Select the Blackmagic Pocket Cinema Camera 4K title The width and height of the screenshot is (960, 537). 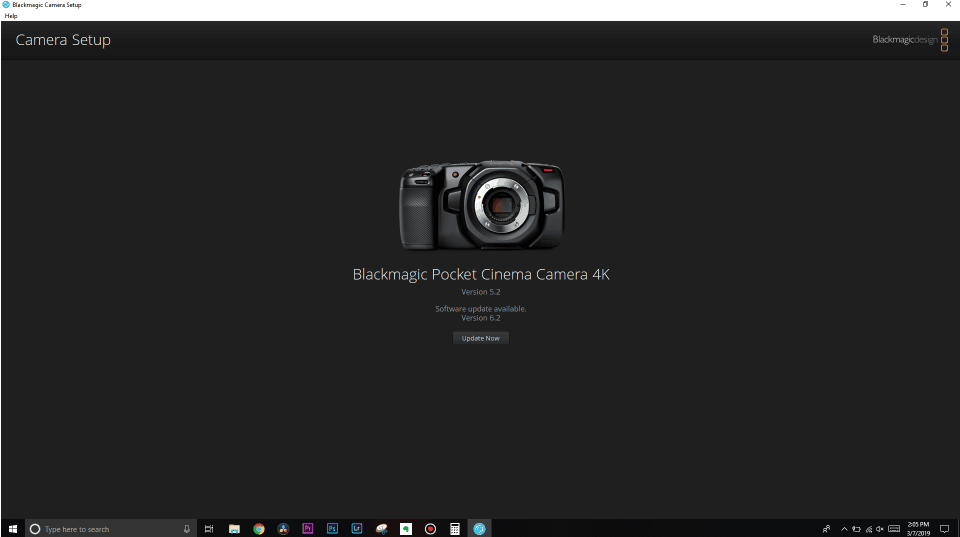(x=481, y=274)
